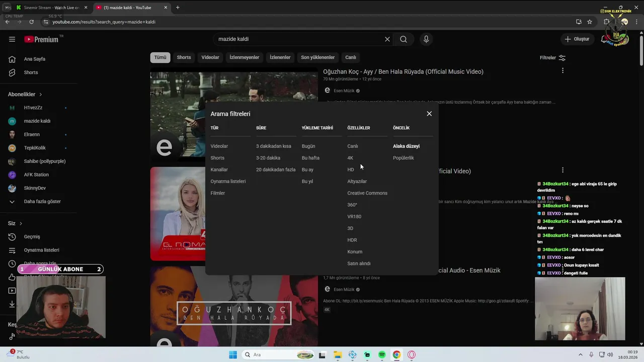Toggle Canlı feature in filter dialog

[353, 146]
